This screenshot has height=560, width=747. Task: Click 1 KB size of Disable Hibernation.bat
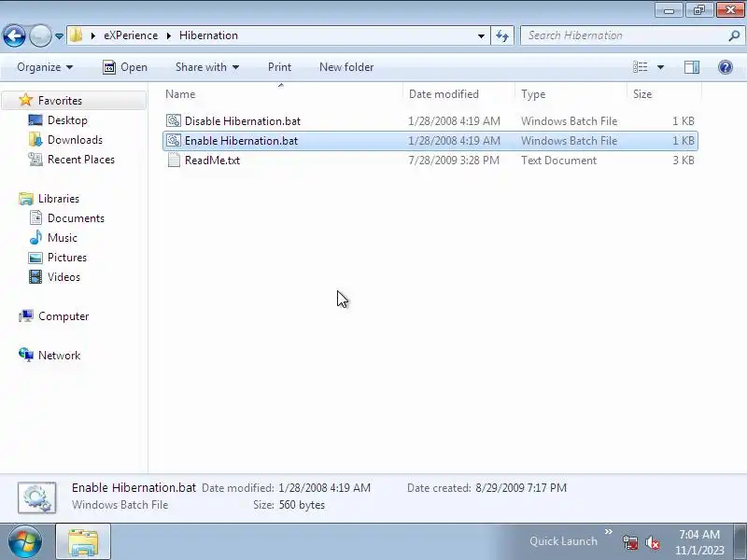click(684, 121)
